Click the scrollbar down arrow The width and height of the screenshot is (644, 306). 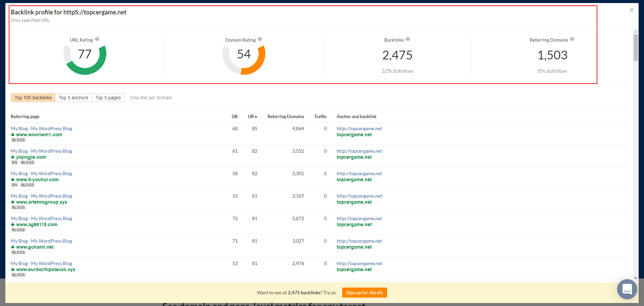(x=636, y=278)
